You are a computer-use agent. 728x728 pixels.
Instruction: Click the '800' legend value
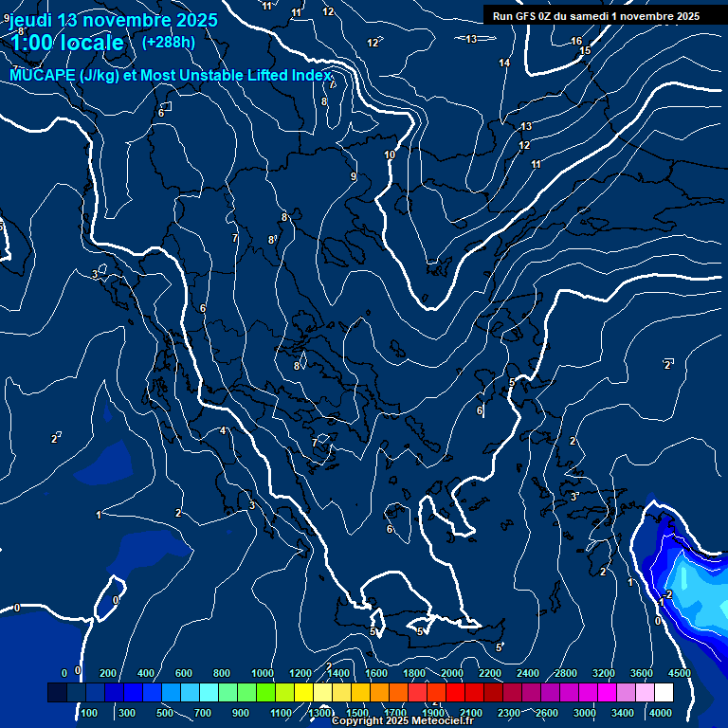[x=222, y=673]
